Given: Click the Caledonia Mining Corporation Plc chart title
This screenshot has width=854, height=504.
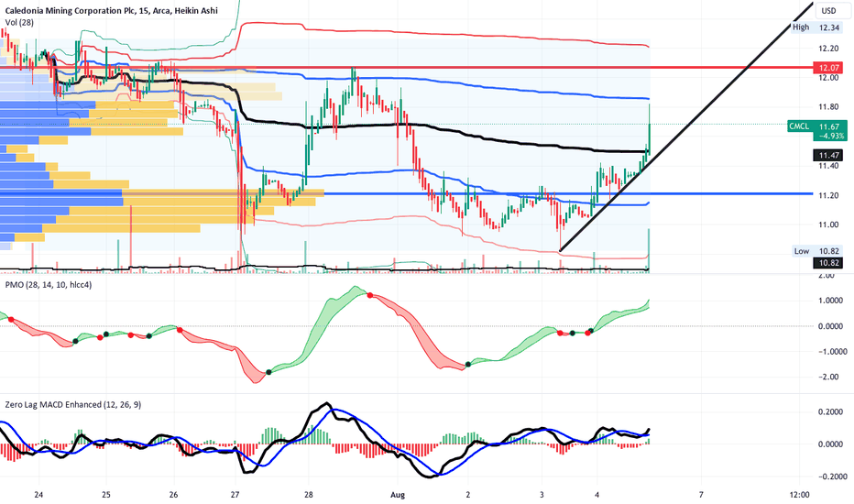Looking at the screenshot, I should (x=112, y=10).
